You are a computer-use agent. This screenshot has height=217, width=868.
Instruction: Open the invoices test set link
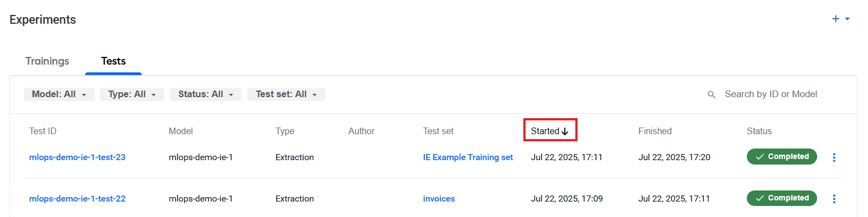439,199
